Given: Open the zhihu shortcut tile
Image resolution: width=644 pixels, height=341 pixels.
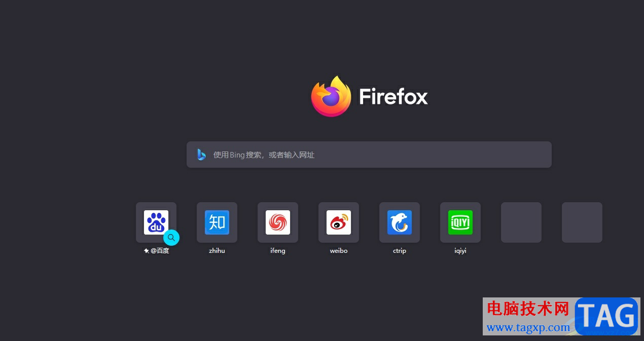Looking at the screenshot, I should [217, 222].
